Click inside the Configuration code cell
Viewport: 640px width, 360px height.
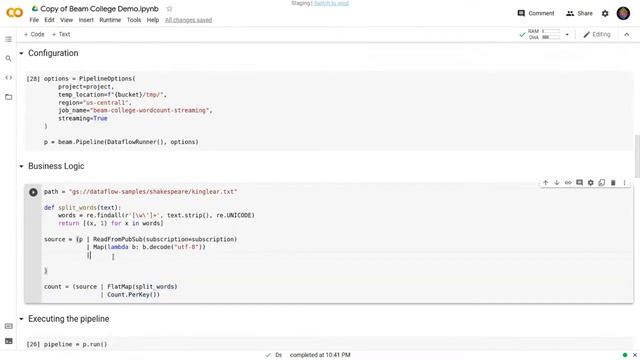(x=329, y=110)
